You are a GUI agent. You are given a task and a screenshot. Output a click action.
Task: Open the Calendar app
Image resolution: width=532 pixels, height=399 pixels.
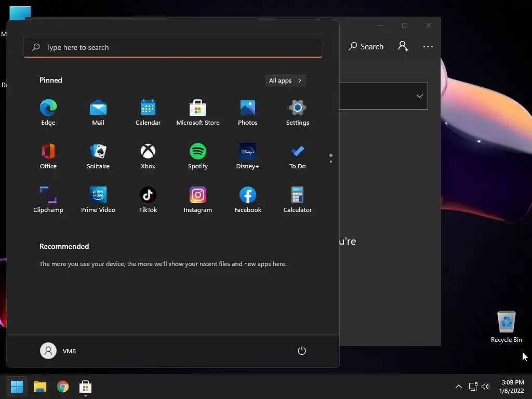coord(148,113)
